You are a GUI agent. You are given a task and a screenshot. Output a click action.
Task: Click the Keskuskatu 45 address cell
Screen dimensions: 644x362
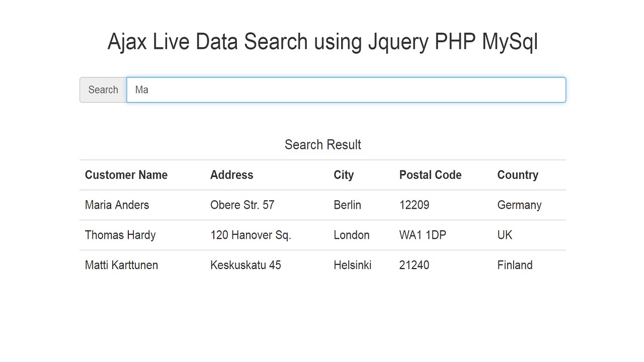click(246, 265)
